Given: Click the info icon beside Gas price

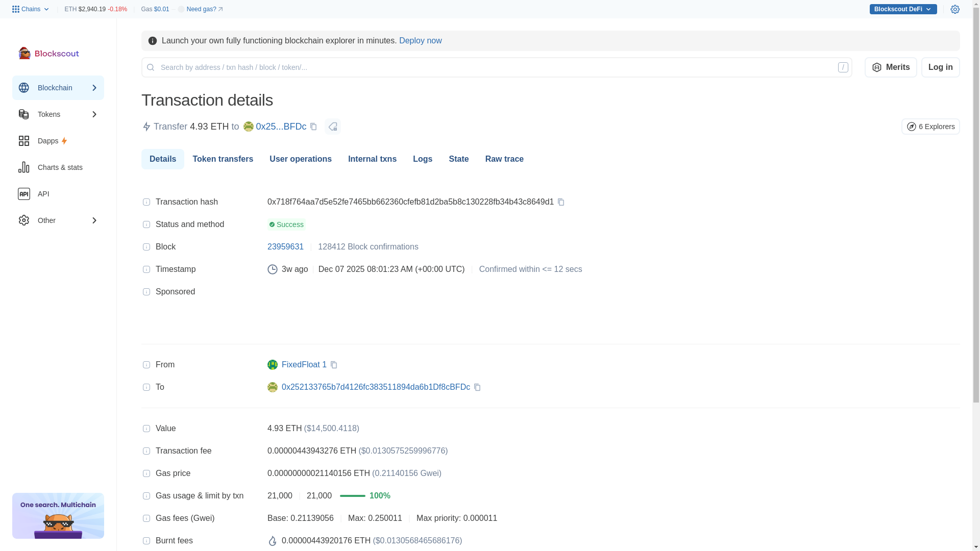Looking at the screenshot, I should (x=146, y=473).
